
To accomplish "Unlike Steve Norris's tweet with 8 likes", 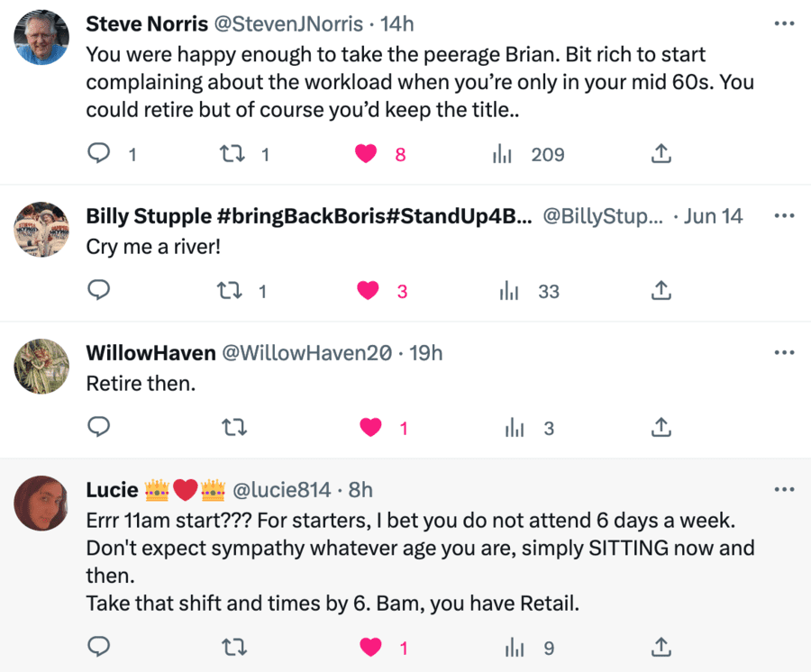I will [x=366, y=154].
